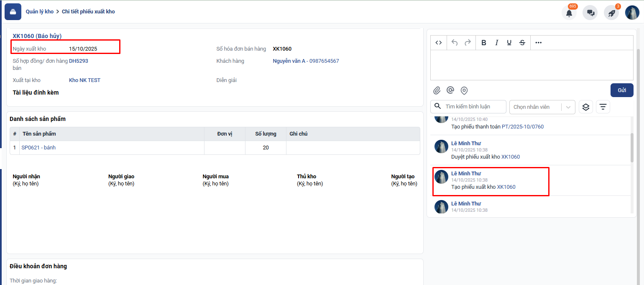Open contract link DH5293
644x285 pixels.
(79, 61)
